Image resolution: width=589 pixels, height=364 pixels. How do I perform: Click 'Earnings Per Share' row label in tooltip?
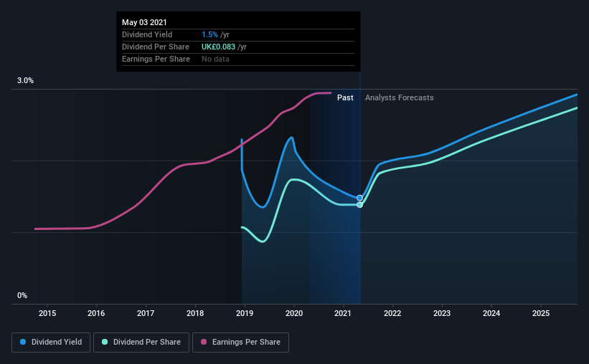(x=156, y=59)
